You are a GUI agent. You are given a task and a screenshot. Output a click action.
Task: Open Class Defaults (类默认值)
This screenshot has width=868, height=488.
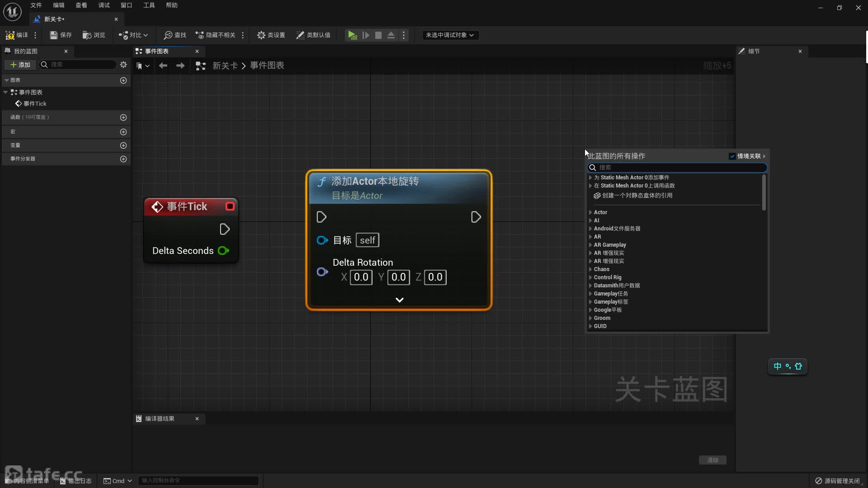[x=313, y=35]
